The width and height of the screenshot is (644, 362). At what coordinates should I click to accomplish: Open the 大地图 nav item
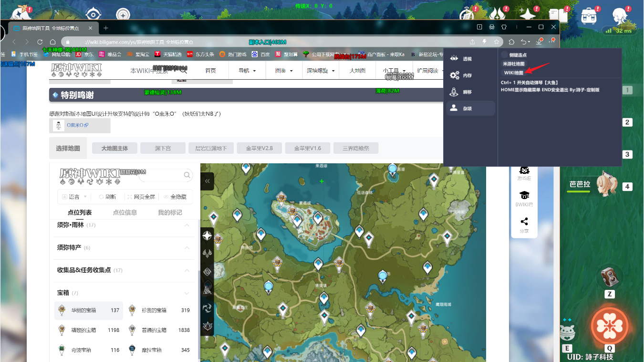coord(357,71)
